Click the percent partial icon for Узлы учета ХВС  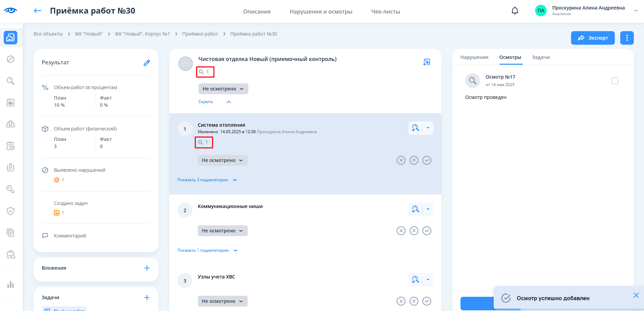click(x=414, y=301)
